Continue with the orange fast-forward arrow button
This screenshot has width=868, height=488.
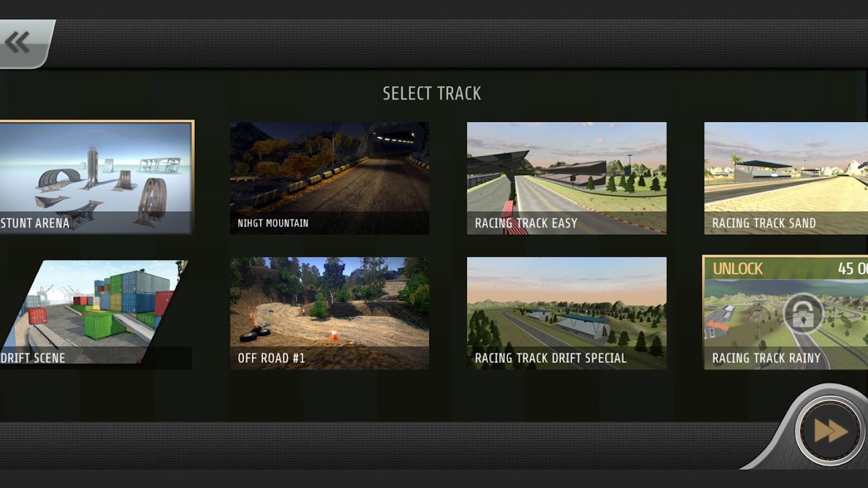(830, 431)
